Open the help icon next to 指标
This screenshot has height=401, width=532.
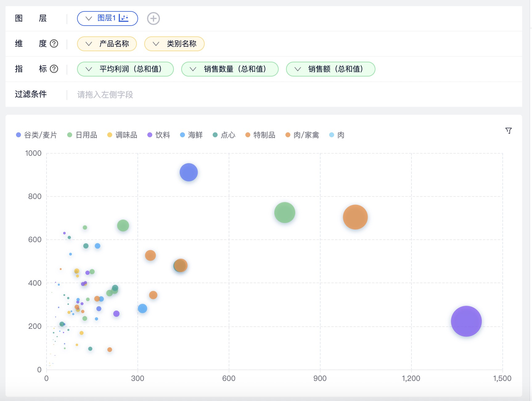54,69
